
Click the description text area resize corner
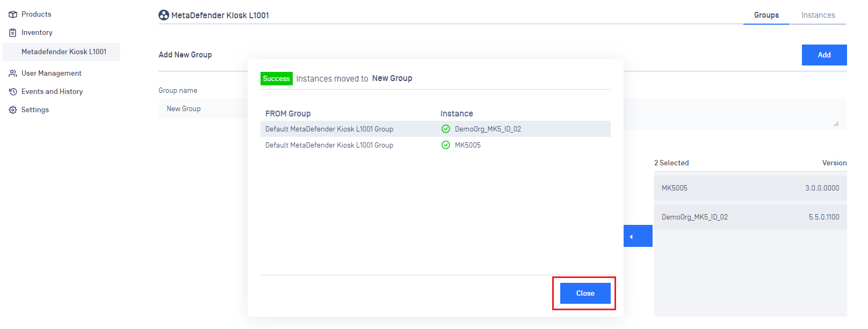836,124
